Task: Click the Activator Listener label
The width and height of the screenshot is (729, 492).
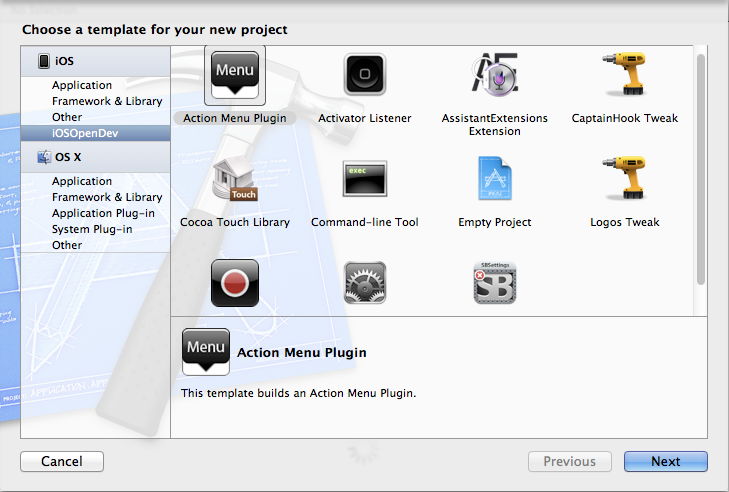Action: (365, 118)
